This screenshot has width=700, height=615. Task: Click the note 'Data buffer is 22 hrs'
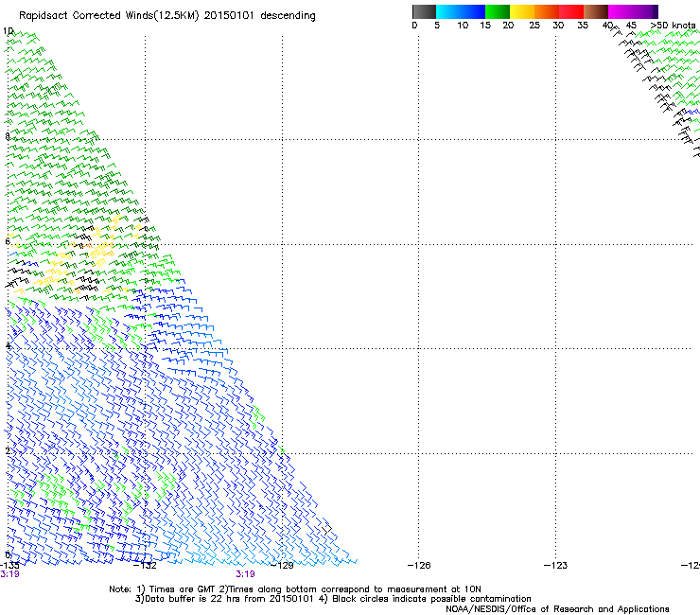point(193,599)
